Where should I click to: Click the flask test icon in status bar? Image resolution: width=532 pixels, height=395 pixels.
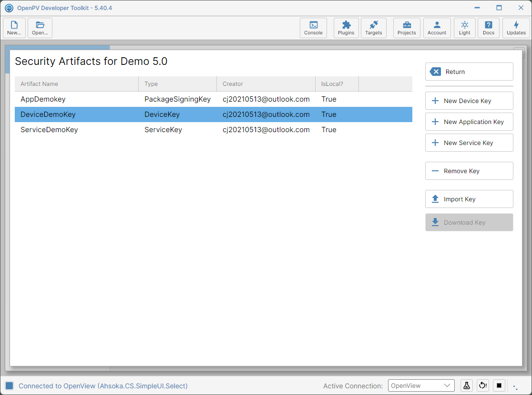467,385
